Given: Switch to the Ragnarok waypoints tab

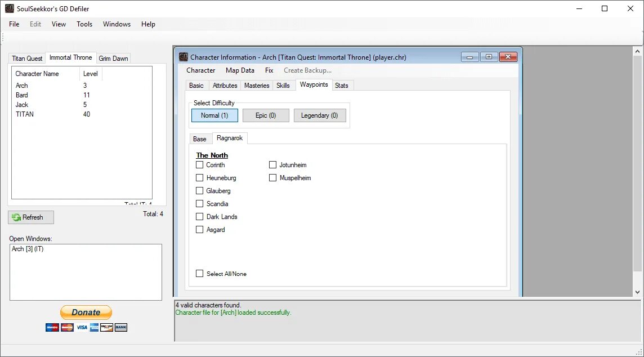Looking at the screenshot, I should pos(230,138).
